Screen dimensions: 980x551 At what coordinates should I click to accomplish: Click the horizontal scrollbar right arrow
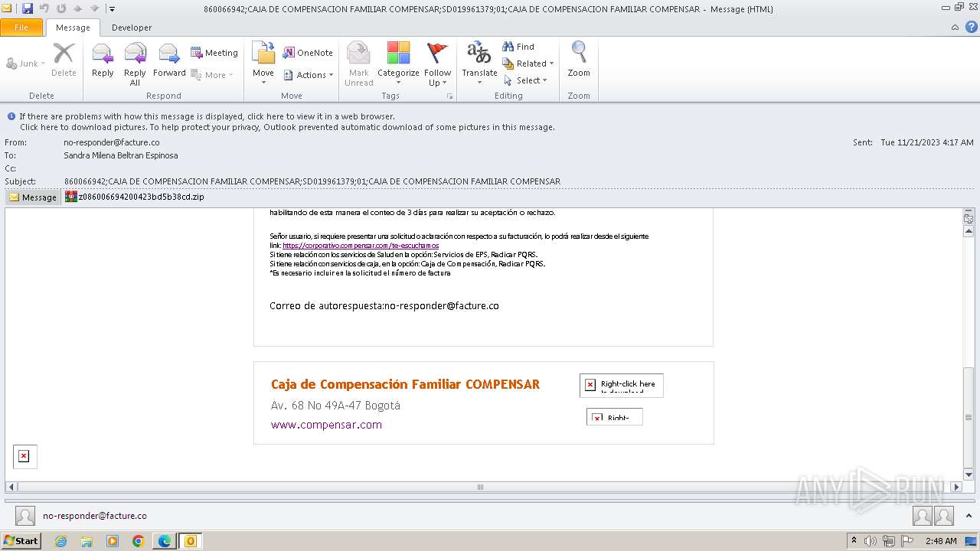point(956,487)
